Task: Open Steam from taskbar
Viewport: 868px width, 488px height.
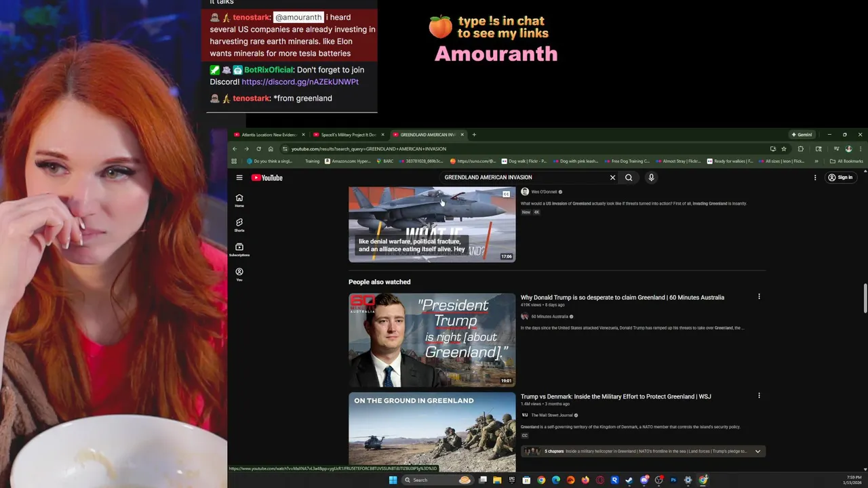Action: (x=629, y=480)
